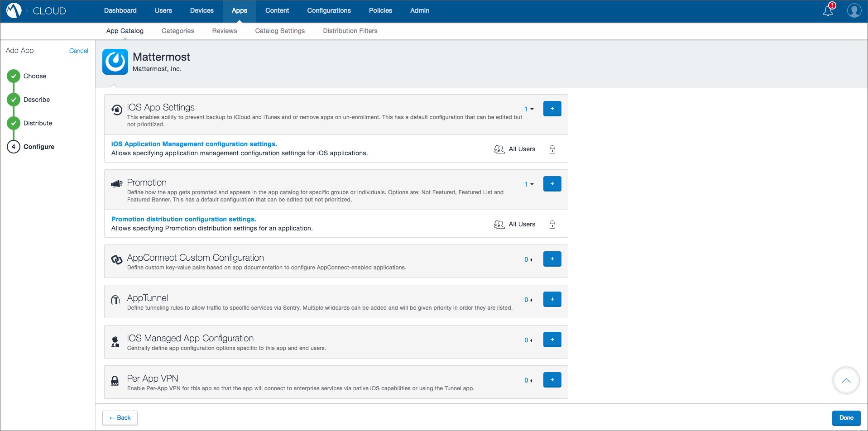This screenshot has height=431, width=868.
Task: Click the Mattermost app title
Action: (161, 57)
